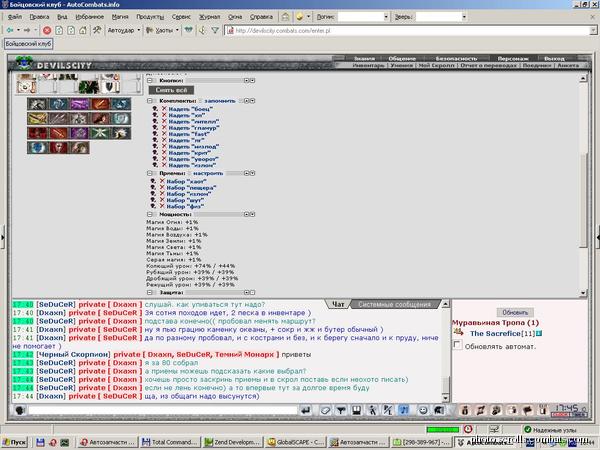Delete the "крит" set with its red X

(x=164, y=153)
